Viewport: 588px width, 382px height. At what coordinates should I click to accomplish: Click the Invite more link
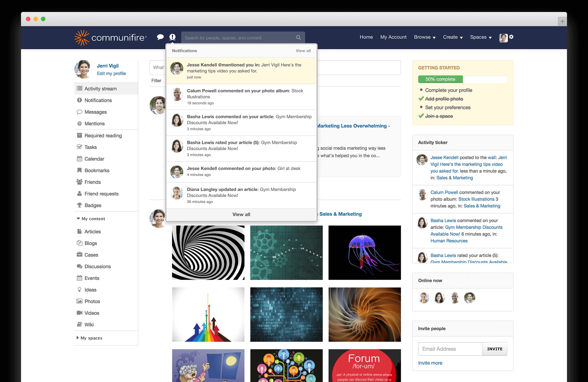point(430,363)
